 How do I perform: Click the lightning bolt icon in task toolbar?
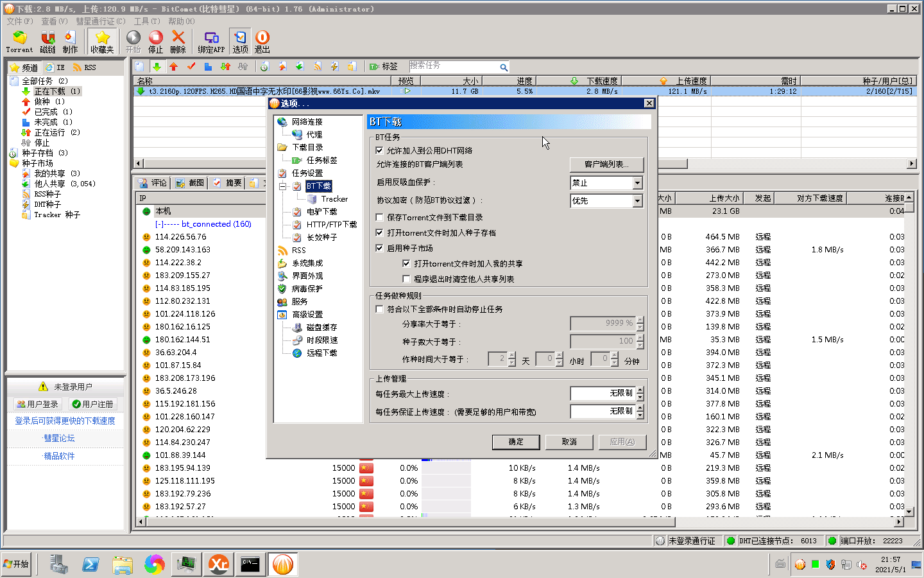pyautogui.click(x=334, y=66)
